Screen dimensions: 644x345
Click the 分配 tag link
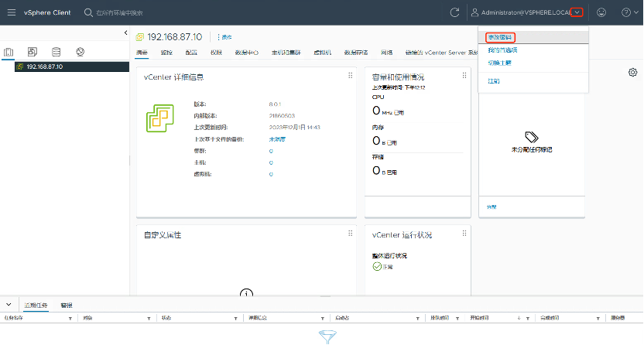492,207
